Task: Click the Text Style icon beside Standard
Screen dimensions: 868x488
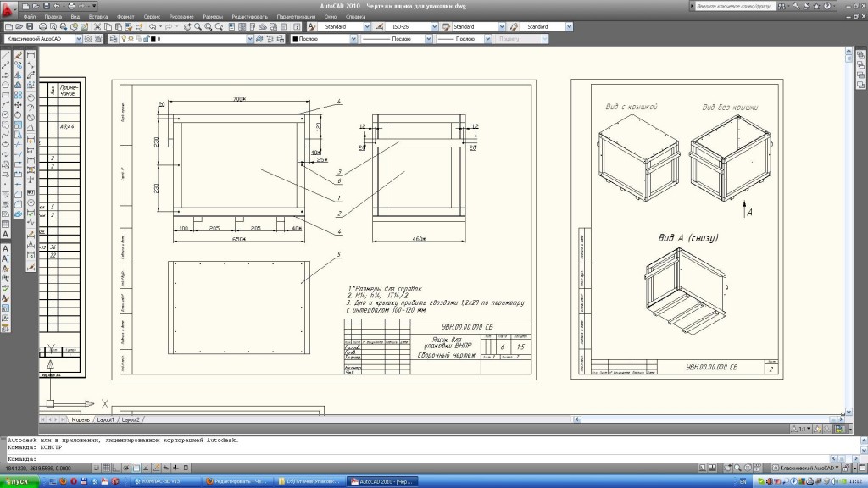Action: pyautogui.click(x=312, y=26)
